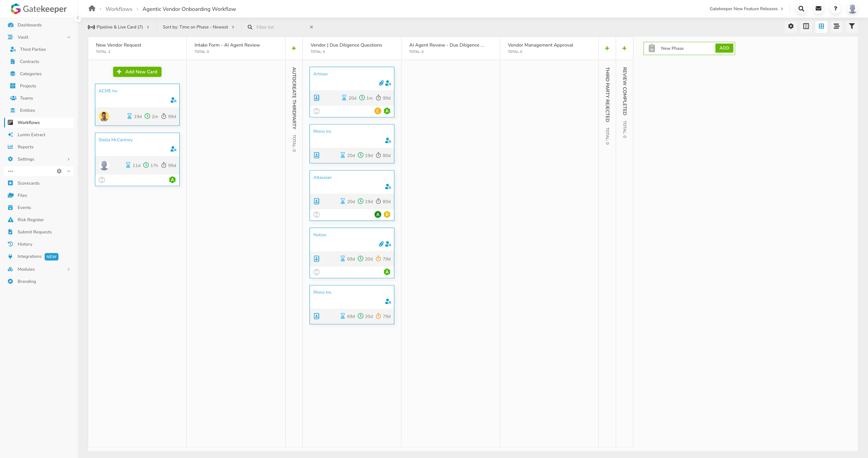Open Pipeline & Live Card dropdown
Image resolution: width=868 pixels, height=458 pixels.
119,27
